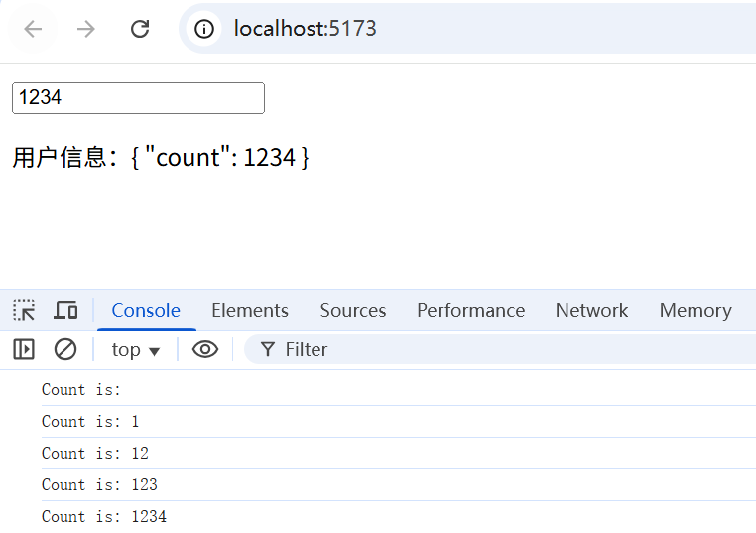Open the top JavaScript context dropdown
This screenshot has height=533, width=756.
(x=135, y=350)
